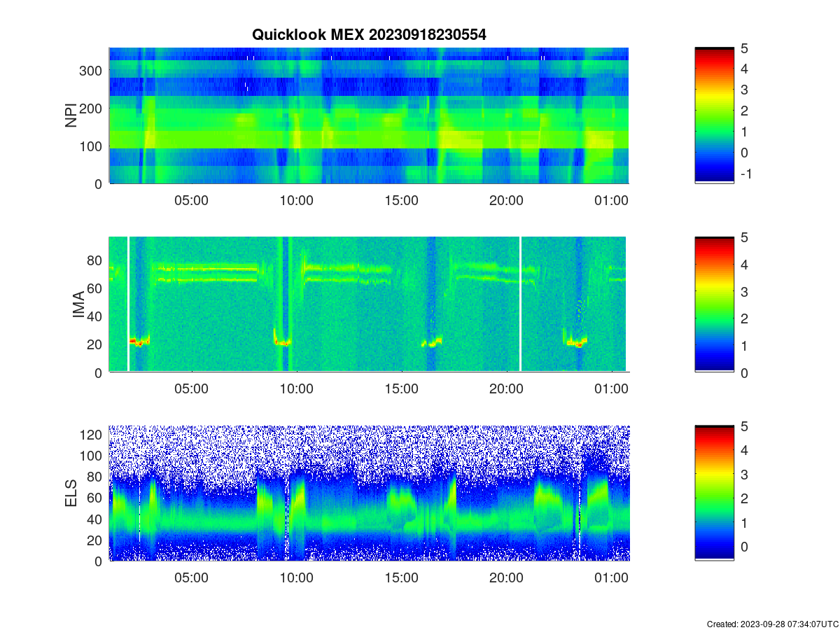840x630 pixels.
Task: Click the plot title Quicklook MEX 20230918230554
Action: (369, 34)
